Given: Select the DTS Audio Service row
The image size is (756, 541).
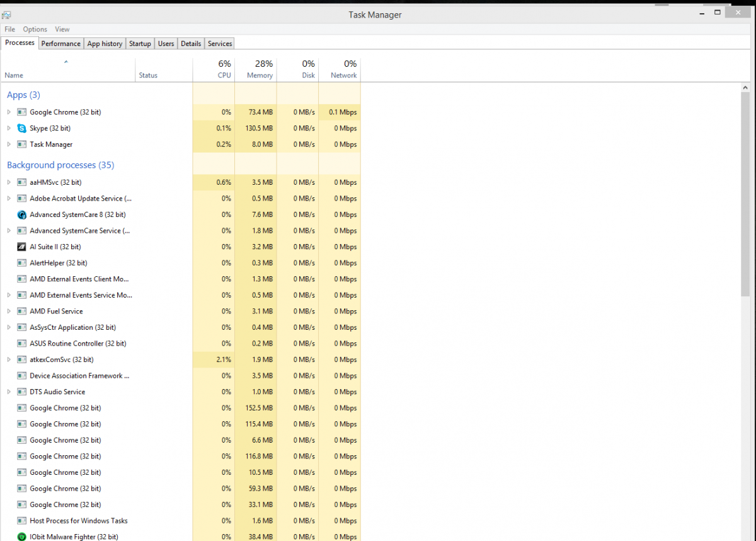Looking at the screenshot, I should [181, 392].
